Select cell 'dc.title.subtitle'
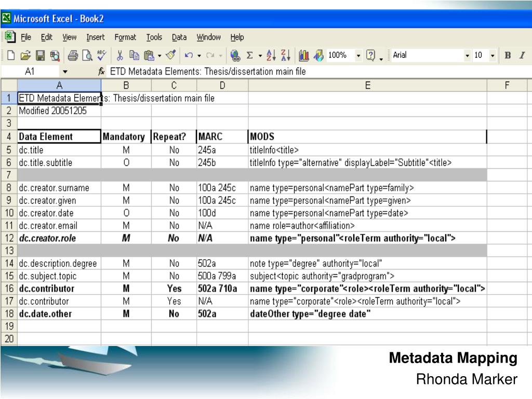Viewport: 532px width, 399px height. tap(59, 163)
